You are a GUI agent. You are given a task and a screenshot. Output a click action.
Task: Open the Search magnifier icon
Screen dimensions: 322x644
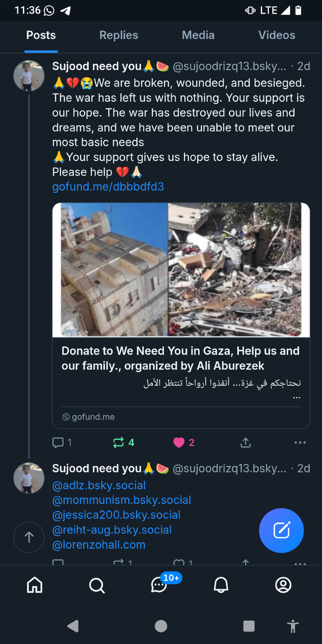(97, 585)
